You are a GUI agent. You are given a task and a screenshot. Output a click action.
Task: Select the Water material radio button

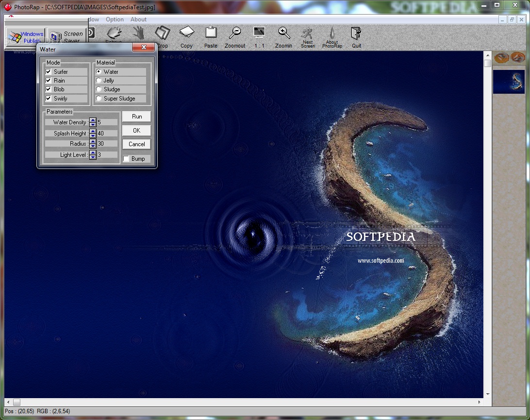coord(99,72)
